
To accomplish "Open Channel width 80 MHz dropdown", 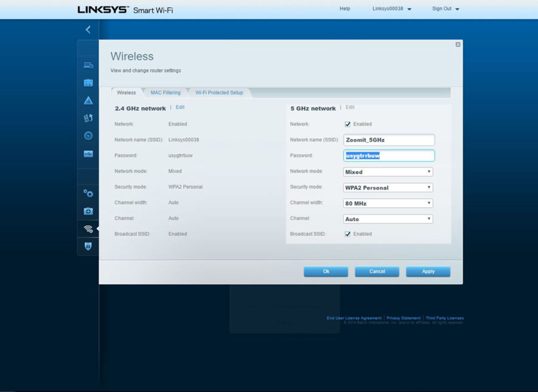I will (x=388, y=203).
